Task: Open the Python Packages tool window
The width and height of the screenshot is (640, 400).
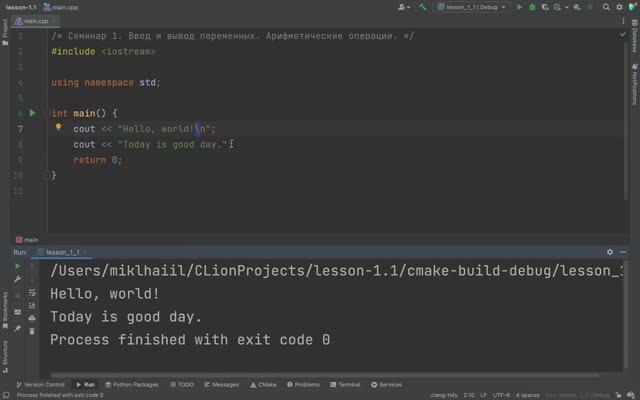Action: tap(131, 384)
